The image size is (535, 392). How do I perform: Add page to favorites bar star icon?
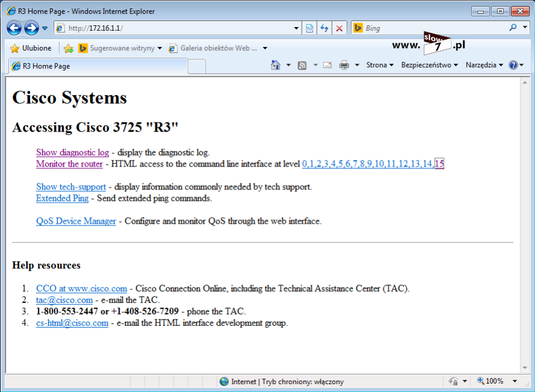[69, 49]
